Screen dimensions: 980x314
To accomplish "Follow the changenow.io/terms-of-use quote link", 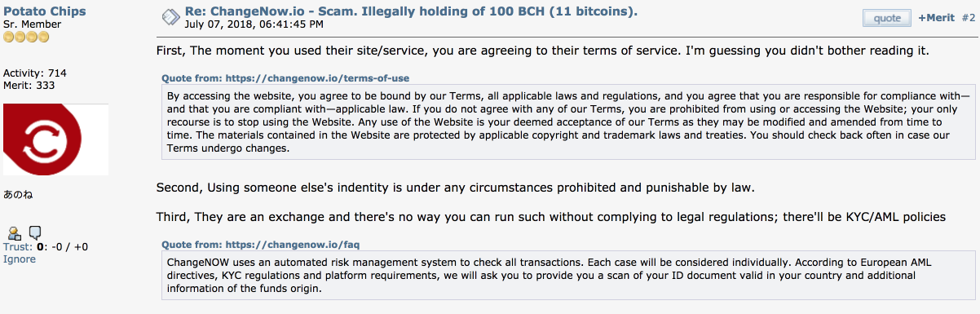I will coord(285,78).
